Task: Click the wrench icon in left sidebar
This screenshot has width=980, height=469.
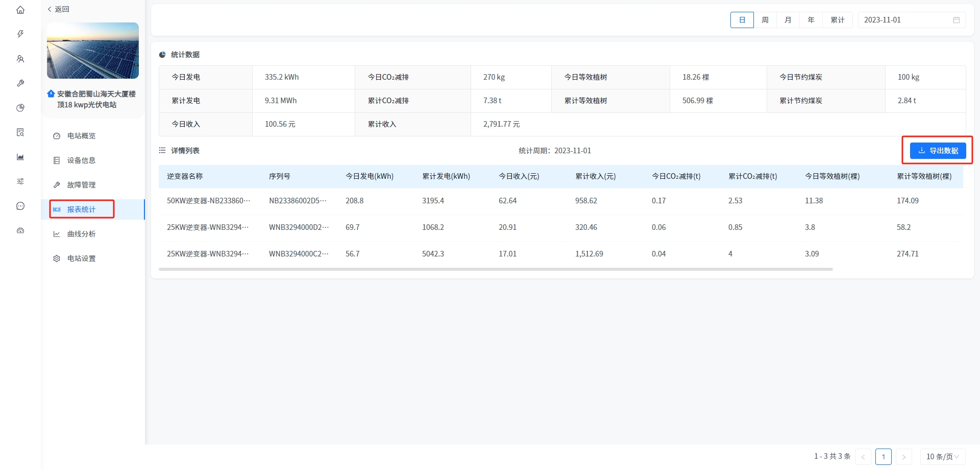Action: pyautogui.click(x=20, y=83)
